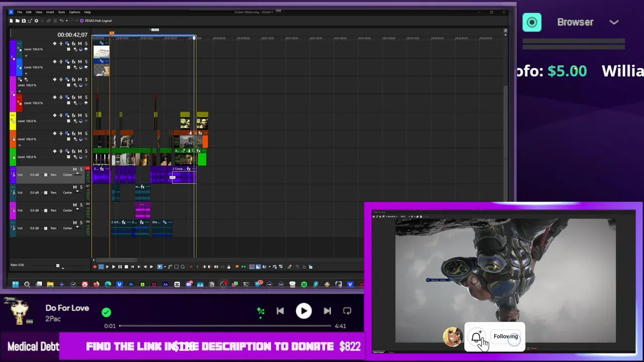
Task: Open Spotify from the taskbar
Action: (x=304, y=285)
